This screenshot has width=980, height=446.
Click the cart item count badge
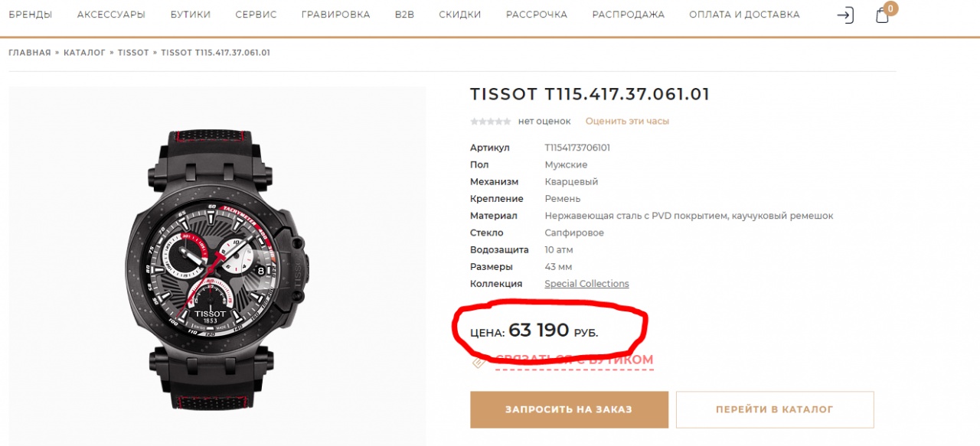point(890,8)
